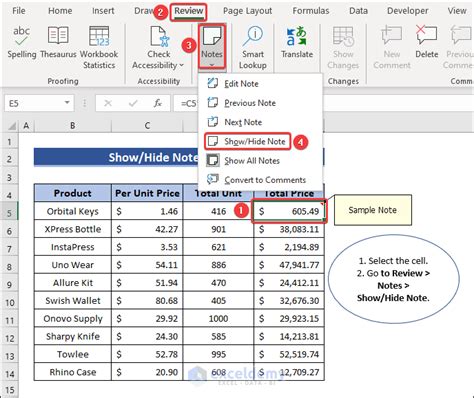The width and height of the screenshot is (474, 398).
Task: Click the Per Unit Price header cell
Action: point(147,193)
